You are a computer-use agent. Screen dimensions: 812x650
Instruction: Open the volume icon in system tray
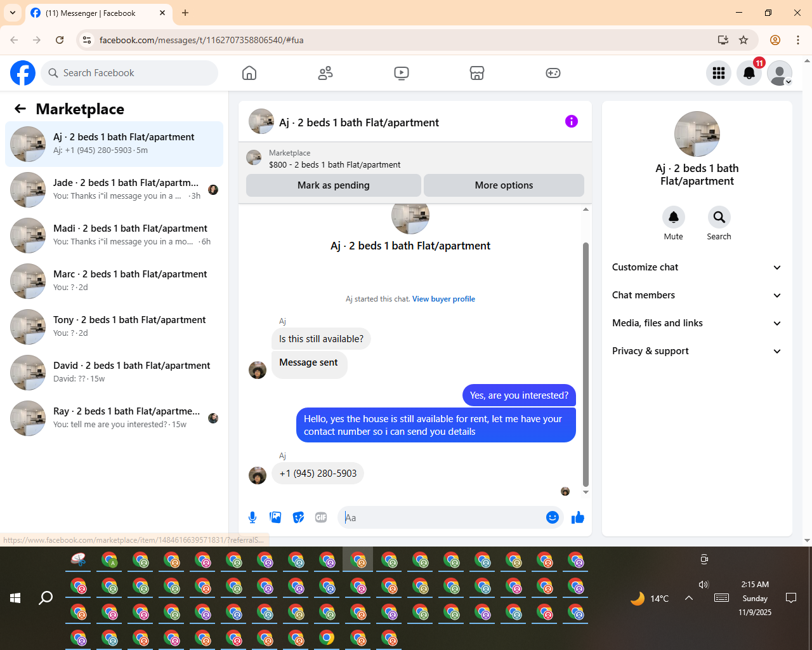coord(703,584)
